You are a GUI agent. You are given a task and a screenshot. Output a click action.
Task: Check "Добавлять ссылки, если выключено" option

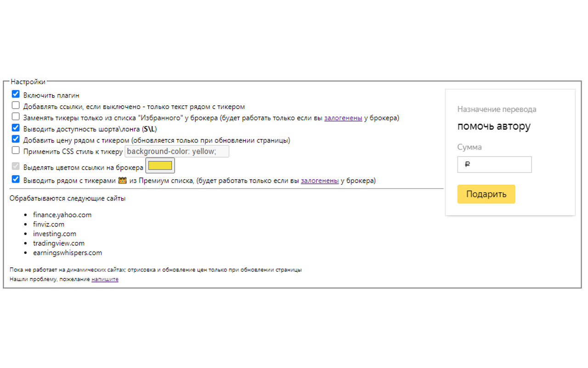[16, 105]
